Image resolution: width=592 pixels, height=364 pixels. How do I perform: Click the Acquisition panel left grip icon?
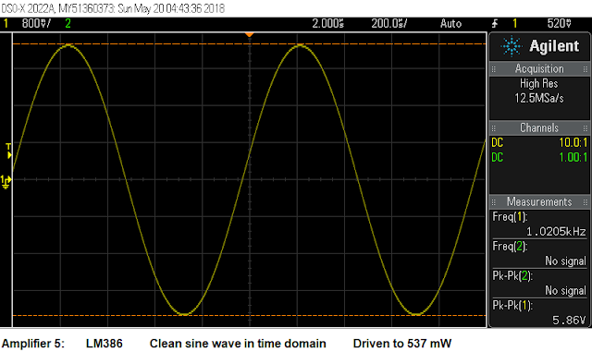coord(493,69)
